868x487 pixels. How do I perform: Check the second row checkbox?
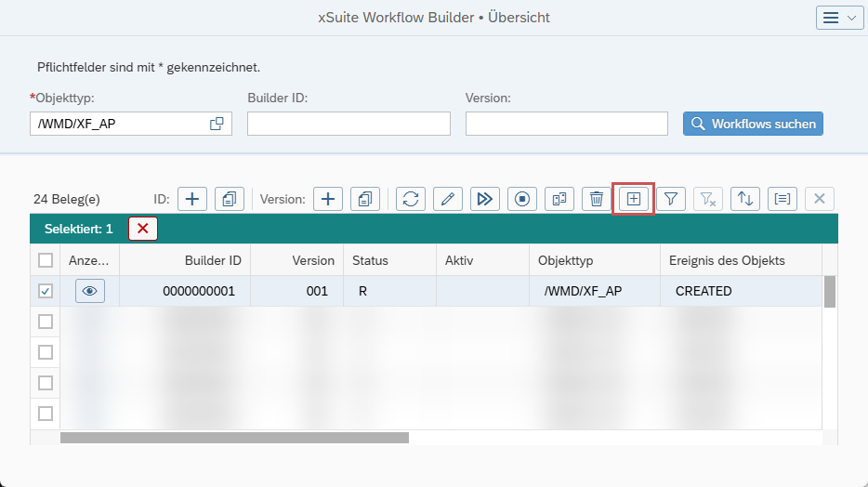(46, 322)
